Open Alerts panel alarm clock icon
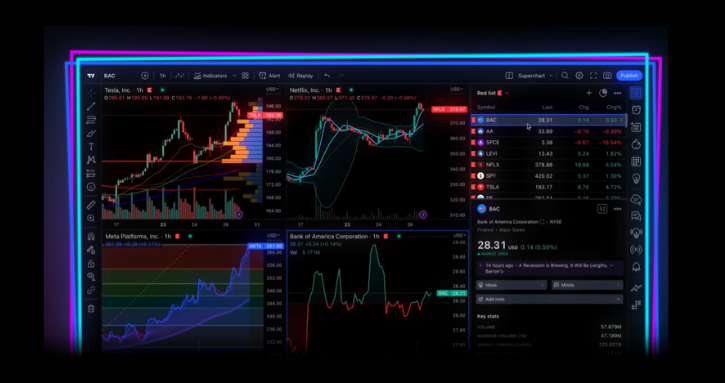 pyautogui.click(x=636, y=110)
